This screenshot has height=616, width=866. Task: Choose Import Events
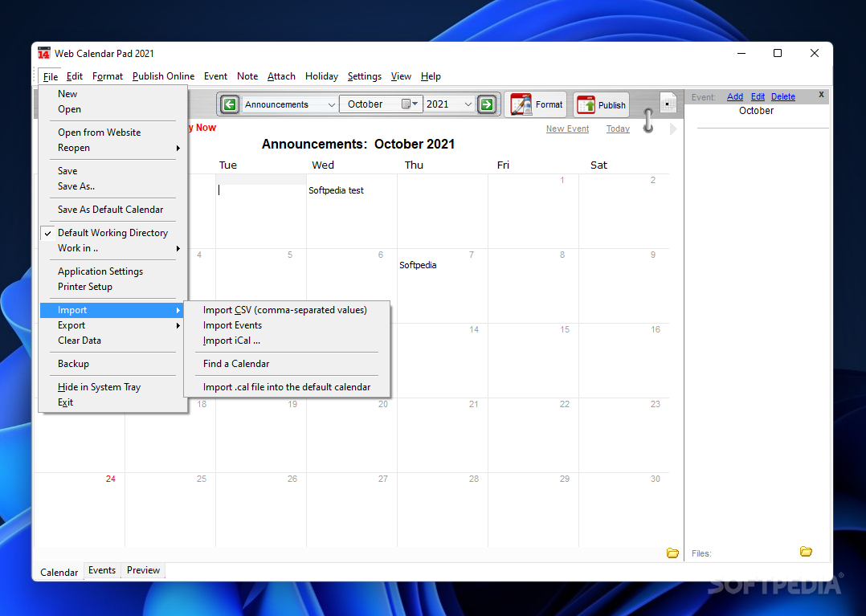pos(288,325)
